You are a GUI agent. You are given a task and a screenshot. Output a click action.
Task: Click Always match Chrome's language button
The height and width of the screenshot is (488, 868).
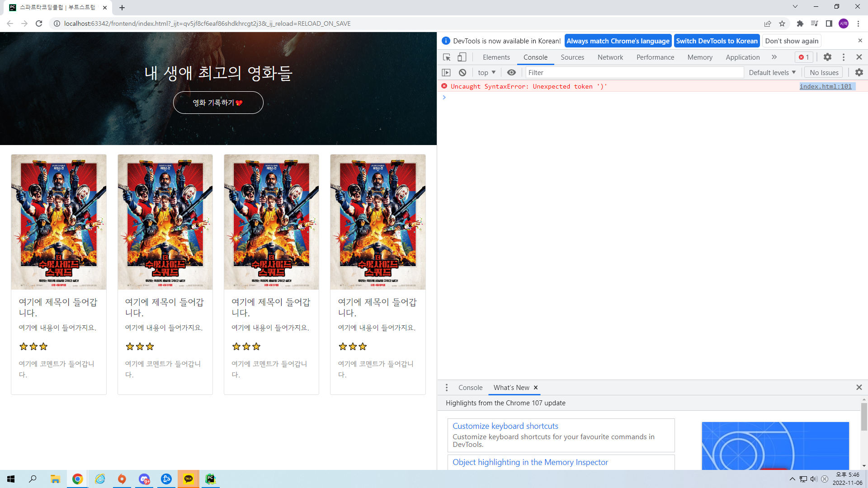click(618, 41)
